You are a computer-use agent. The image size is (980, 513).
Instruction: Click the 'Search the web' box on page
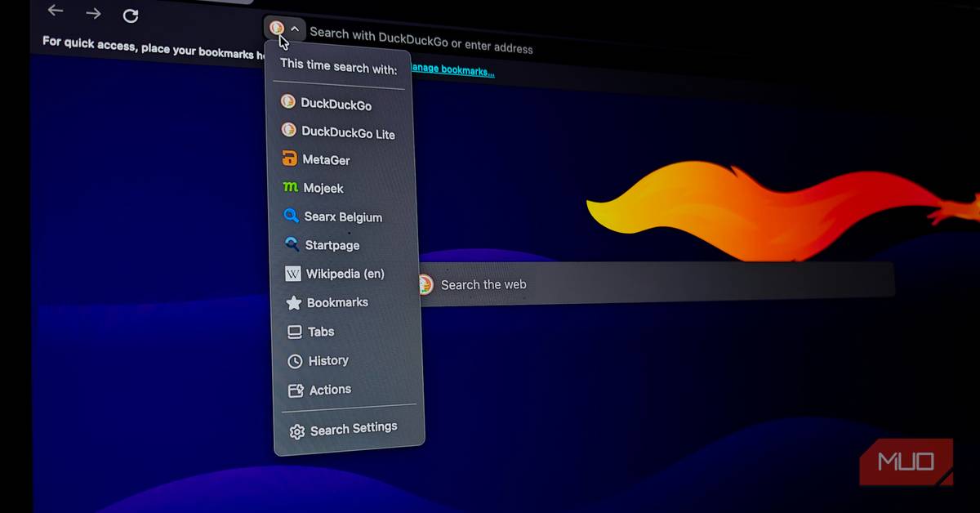coord(656,284)
